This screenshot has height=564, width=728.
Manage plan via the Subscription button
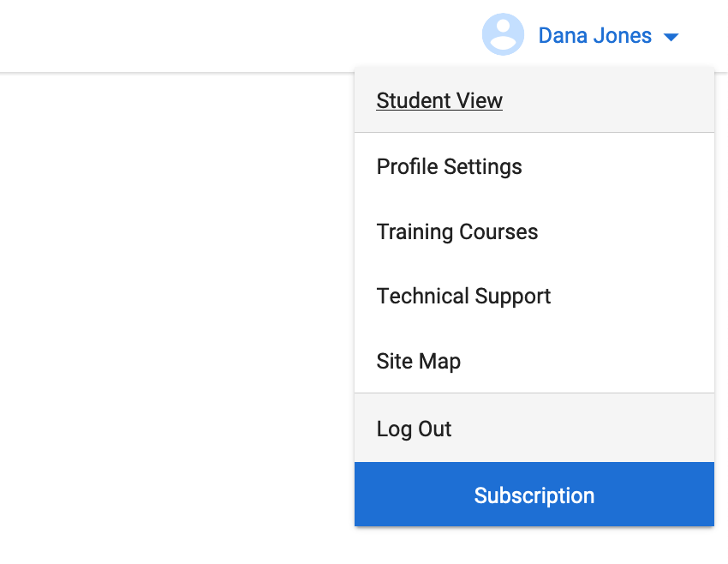point(534,495)
